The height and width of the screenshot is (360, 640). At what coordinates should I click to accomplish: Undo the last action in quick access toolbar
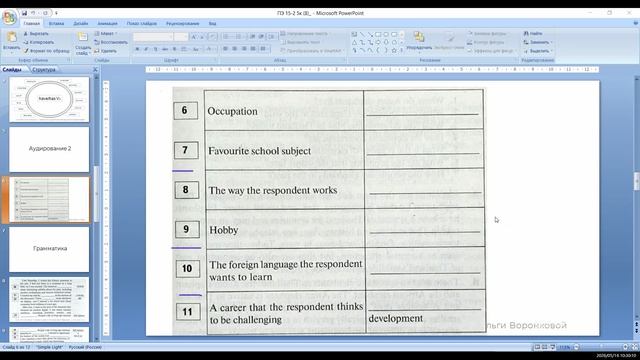(33, 13)
